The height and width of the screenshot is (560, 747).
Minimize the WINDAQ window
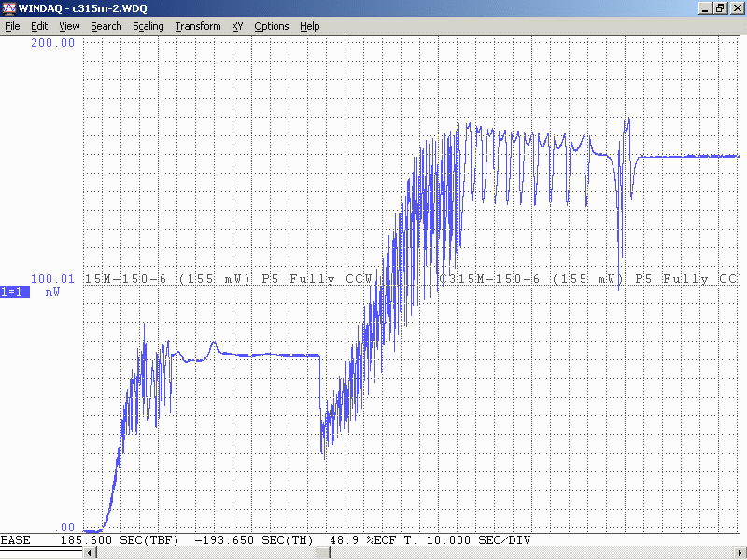click(x=705, y=8)
